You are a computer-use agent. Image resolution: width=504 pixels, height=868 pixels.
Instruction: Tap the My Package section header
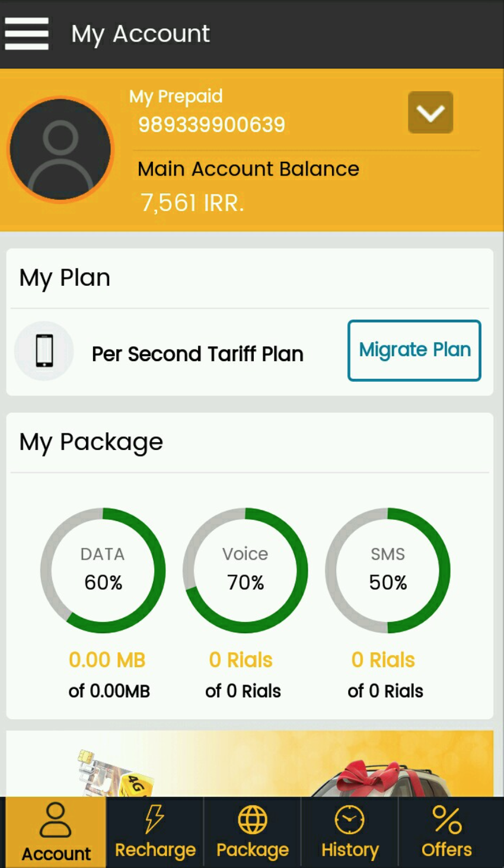(x=91, y=442)
